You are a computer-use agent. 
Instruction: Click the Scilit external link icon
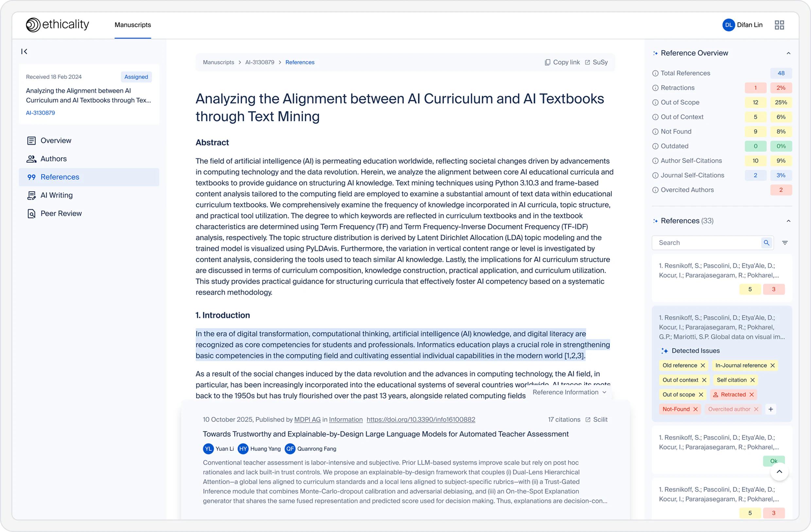pyautogui.click(x=588, y=420)
